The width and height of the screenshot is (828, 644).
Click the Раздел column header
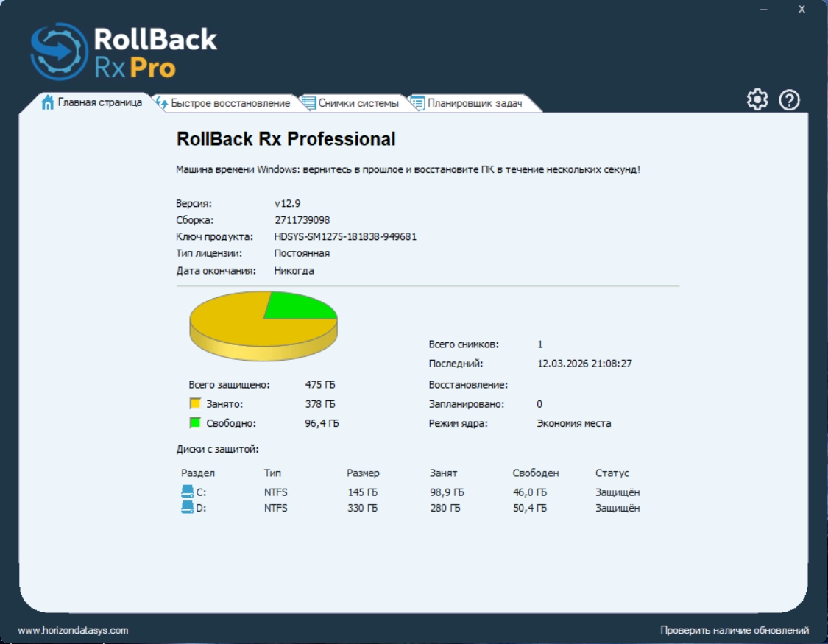(x=197, y=473)
